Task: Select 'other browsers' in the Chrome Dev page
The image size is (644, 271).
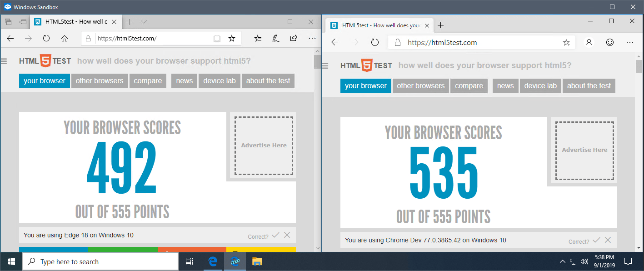Action: [421, 86]
